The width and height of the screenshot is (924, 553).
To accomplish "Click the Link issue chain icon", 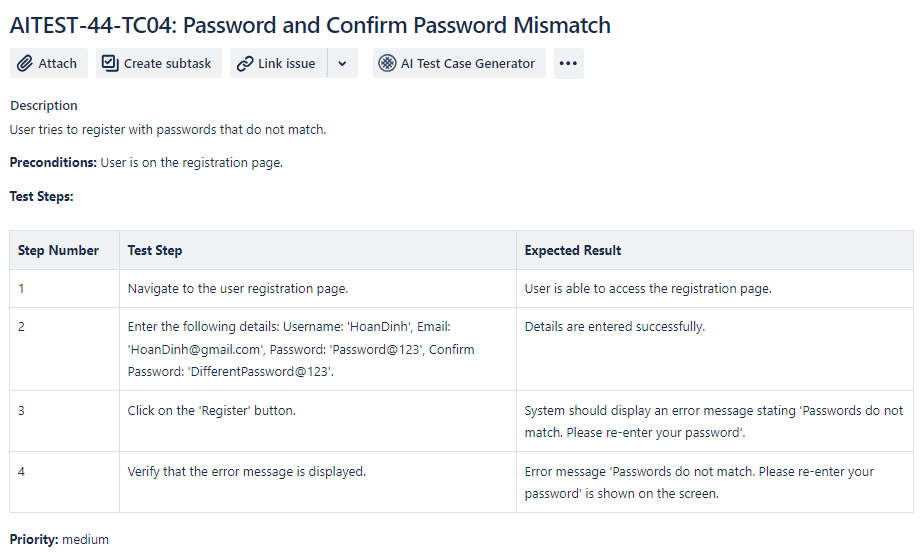I will coord(245,63).
